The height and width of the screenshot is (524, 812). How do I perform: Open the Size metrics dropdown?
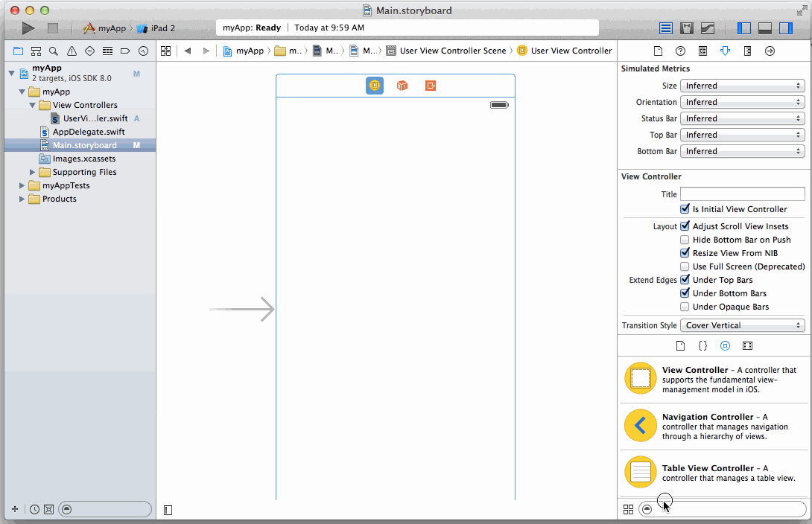click(x=743, y=86)
